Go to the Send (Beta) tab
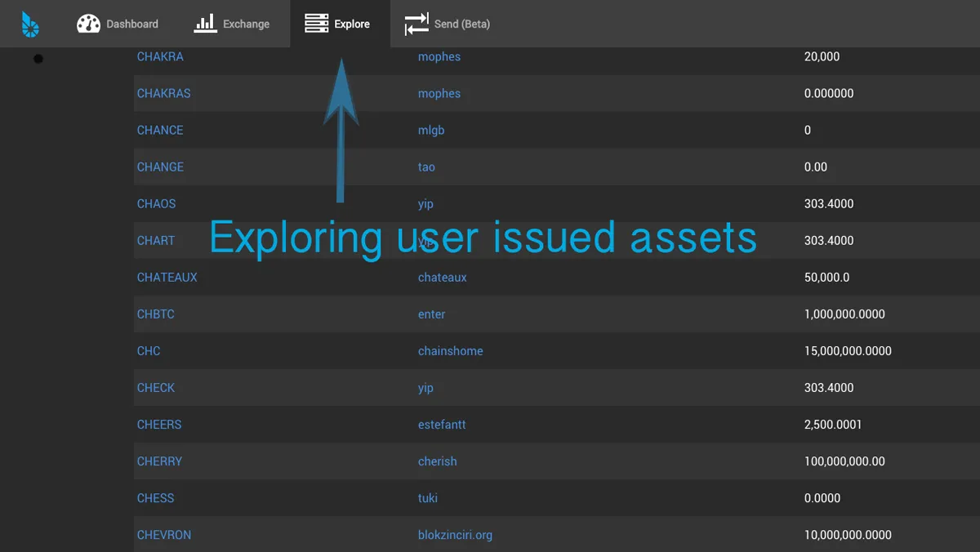This screenshot has height=552, width=980. (x=448, y=24)
